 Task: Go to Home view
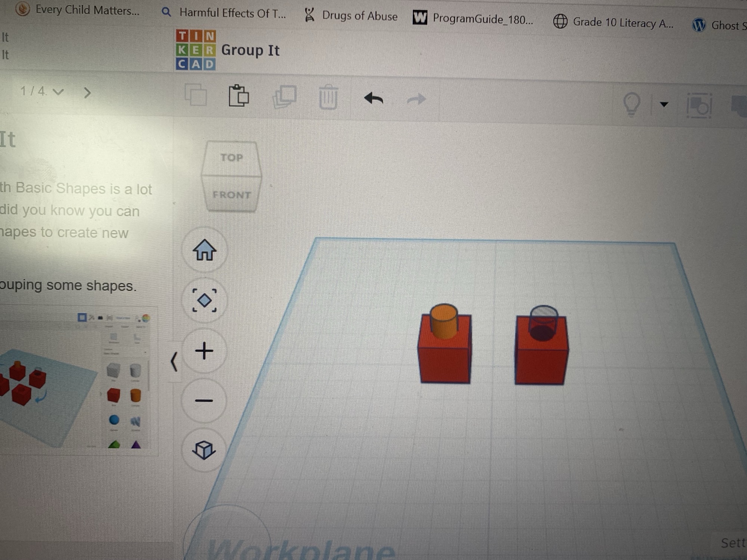(x=204, y=250)
